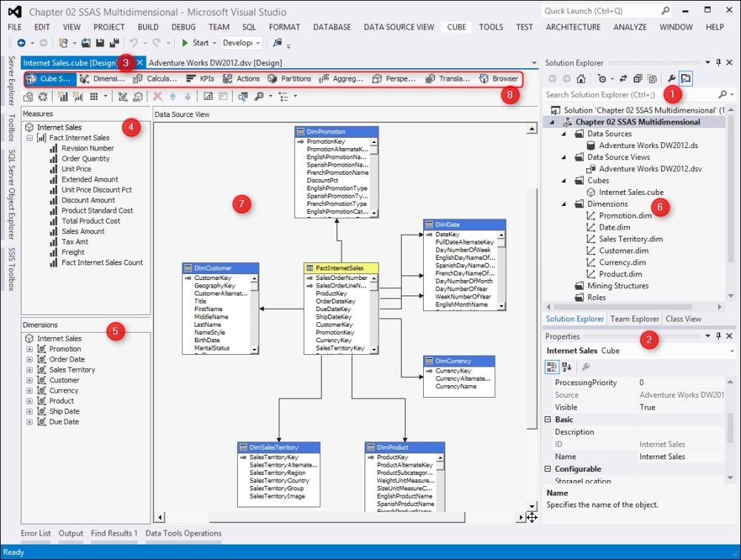Open the Internet Sales Cube object dropdown in Properties
This screenshot has height=560, width=741.
(732, 351)
